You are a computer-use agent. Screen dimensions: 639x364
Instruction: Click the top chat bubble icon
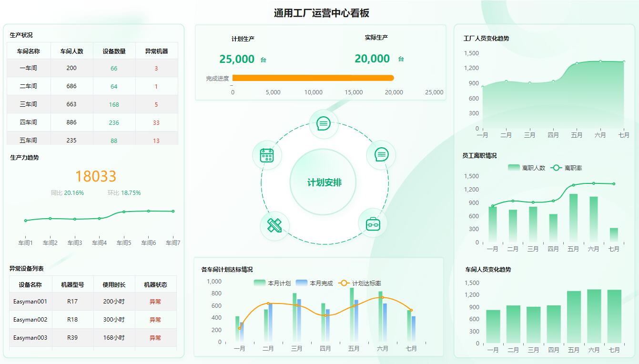tap(324, 124)
